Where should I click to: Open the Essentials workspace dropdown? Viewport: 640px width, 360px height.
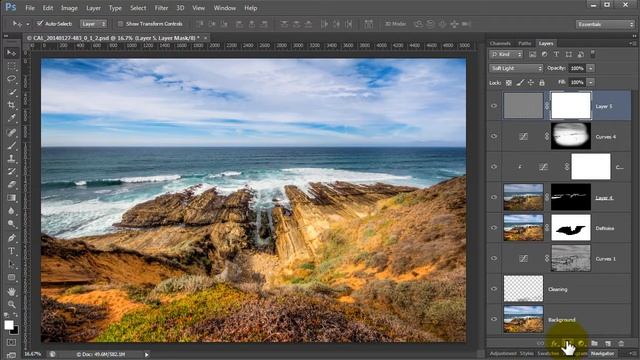tap(605, 24)
